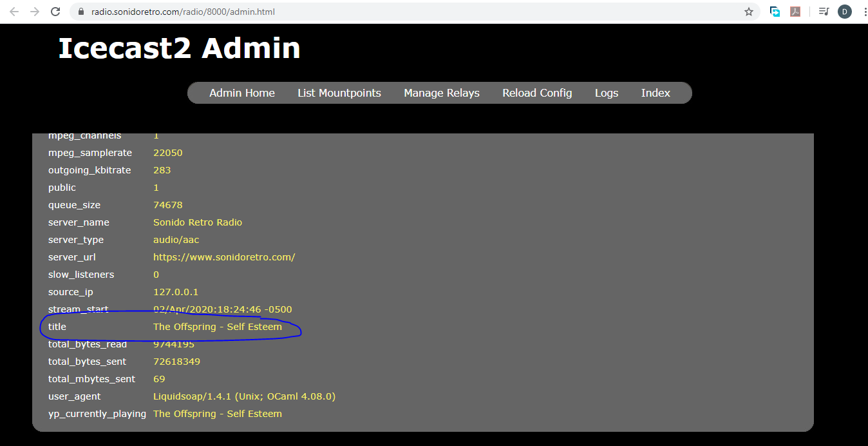Open the Index page

pyautogui.click(x=655, y=93)
